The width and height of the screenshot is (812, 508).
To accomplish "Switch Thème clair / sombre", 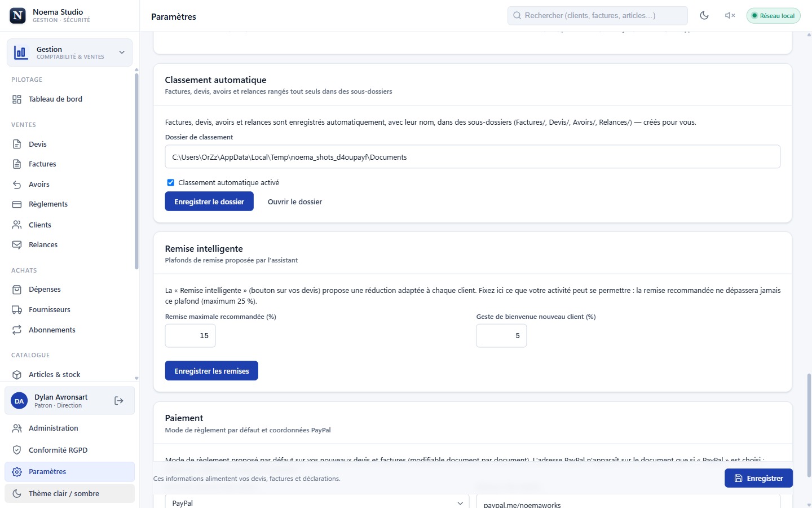I will tap(69, 494).
